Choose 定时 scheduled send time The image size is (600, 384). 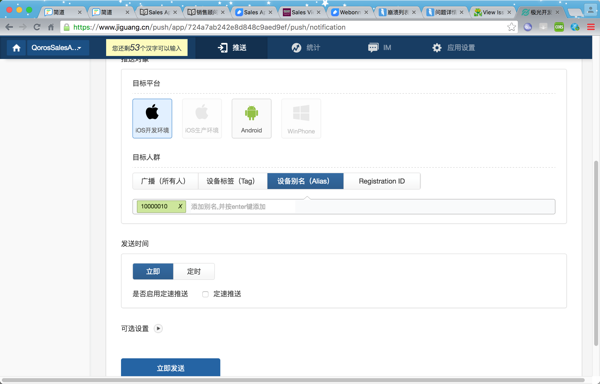coord(194,272)
